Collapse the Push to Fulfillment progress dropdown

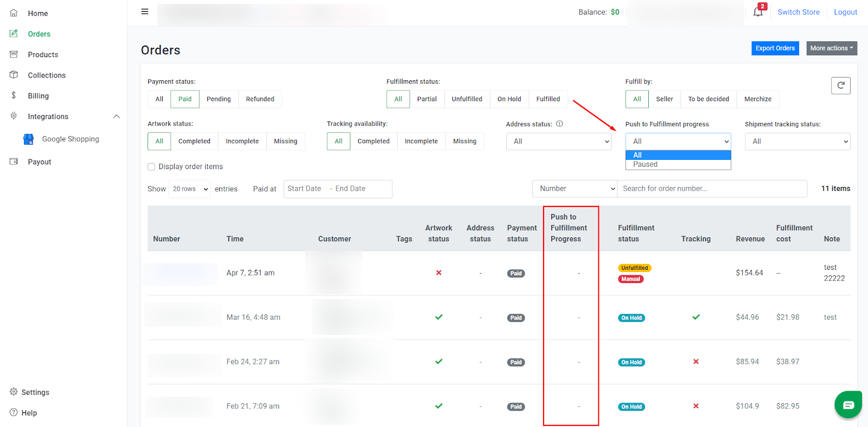coord(678,141)
